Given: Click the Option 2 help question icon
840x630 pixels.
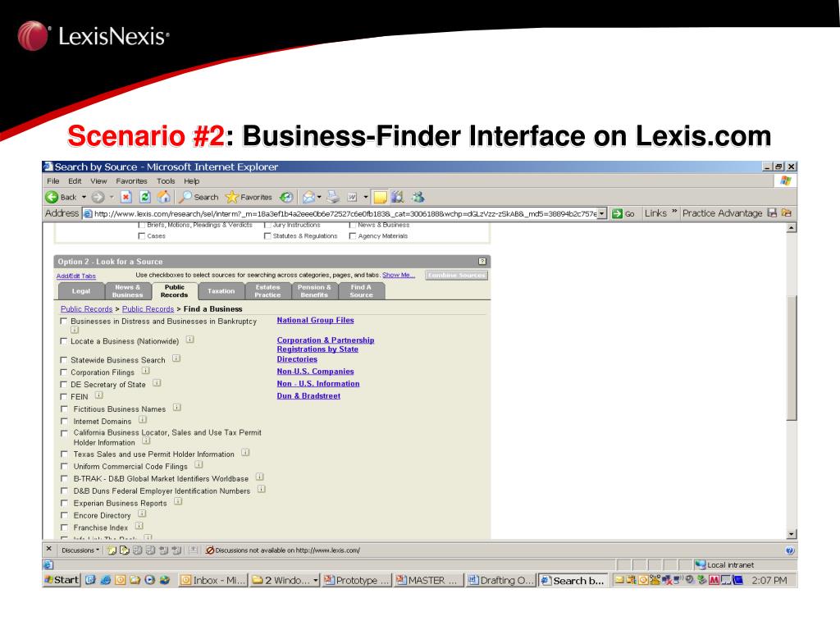Looking at the screenshot, I should [482, 262].
